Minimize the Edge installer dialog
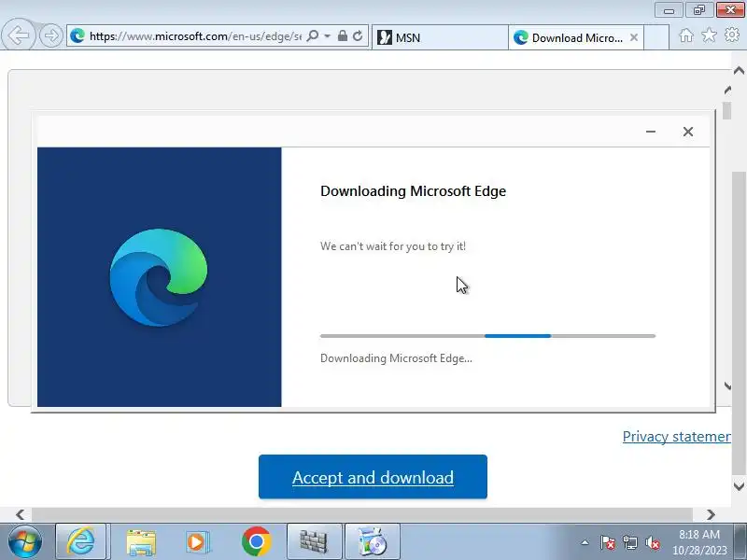Viewport: 747px width, 560px height. point(651,132)
